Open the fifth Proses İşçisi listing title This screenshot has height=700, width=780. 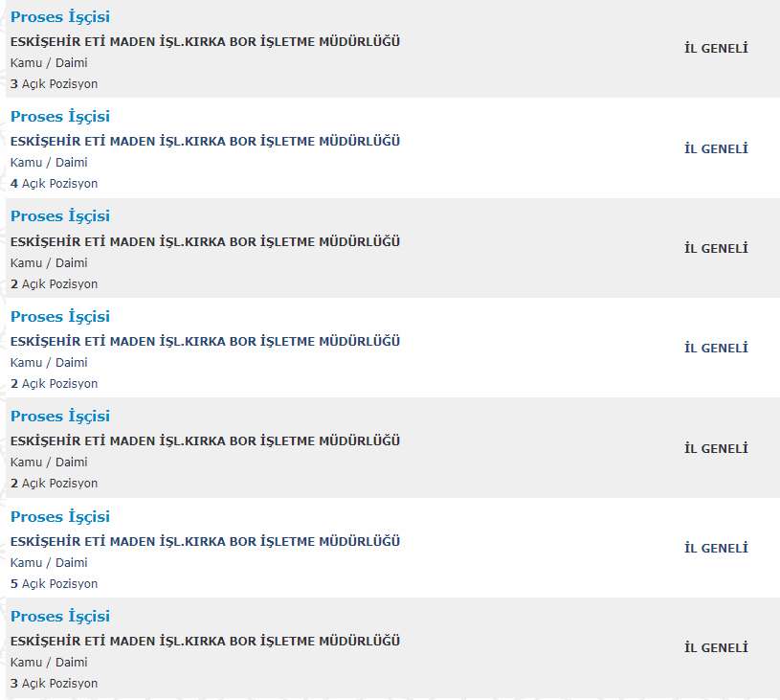pos(59,417)
